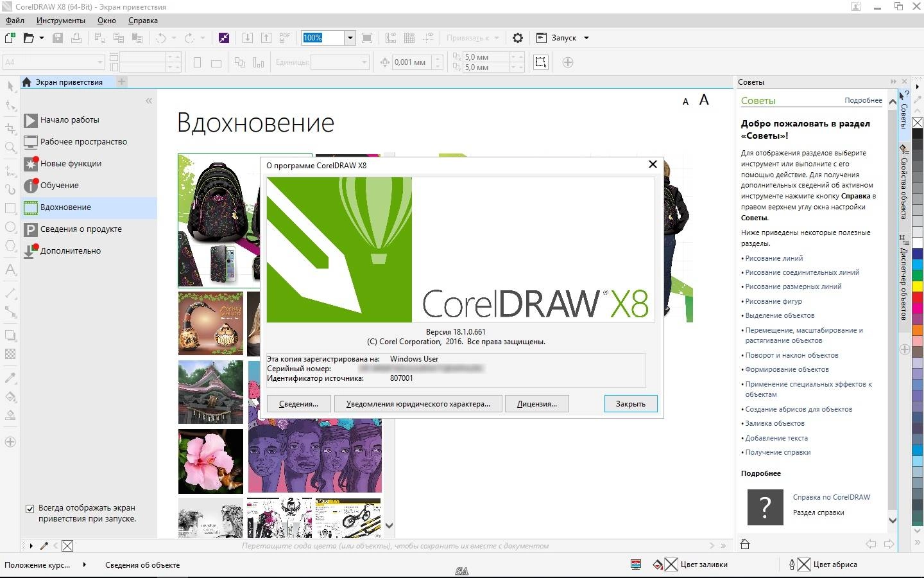
Task: Go to Сведения о продукте in sidebar
Action: coord(89,229)
